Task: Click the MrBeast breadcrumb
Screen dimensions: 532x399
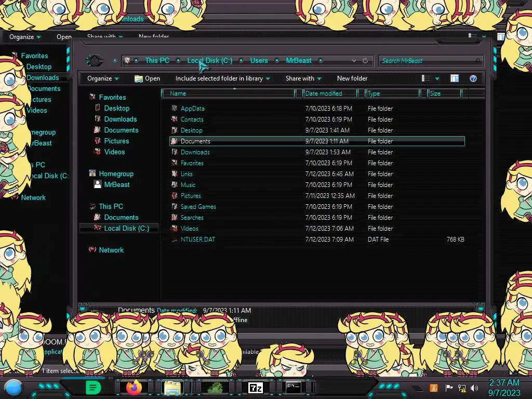Action: click(299, 60)
